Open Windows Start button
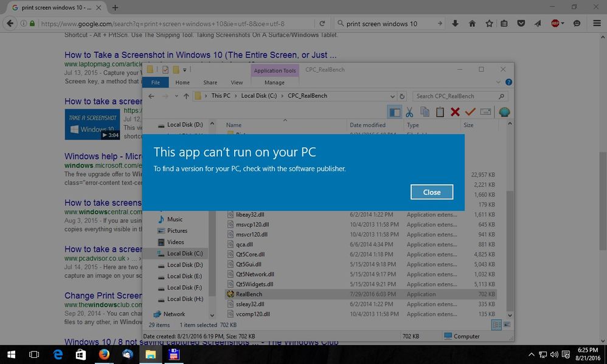This screenshot has height=364, width=607. [11, 354]
